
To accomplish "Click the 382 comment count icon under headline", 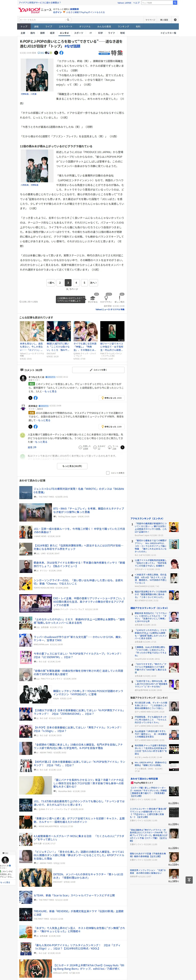I will 41,53.
